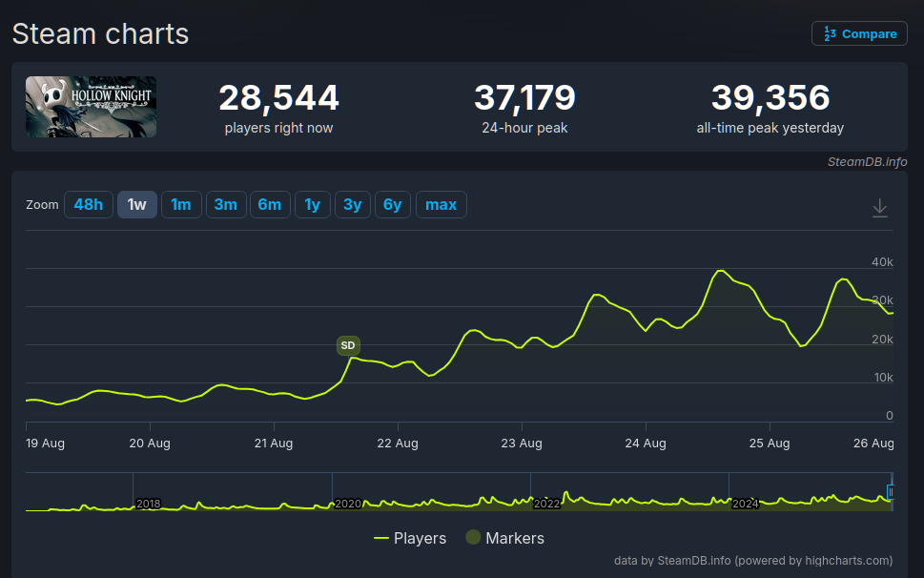Pick the 6y zoom button
Image resolution: width=924 pixels, height=578 pixels.
coord(393,204)
